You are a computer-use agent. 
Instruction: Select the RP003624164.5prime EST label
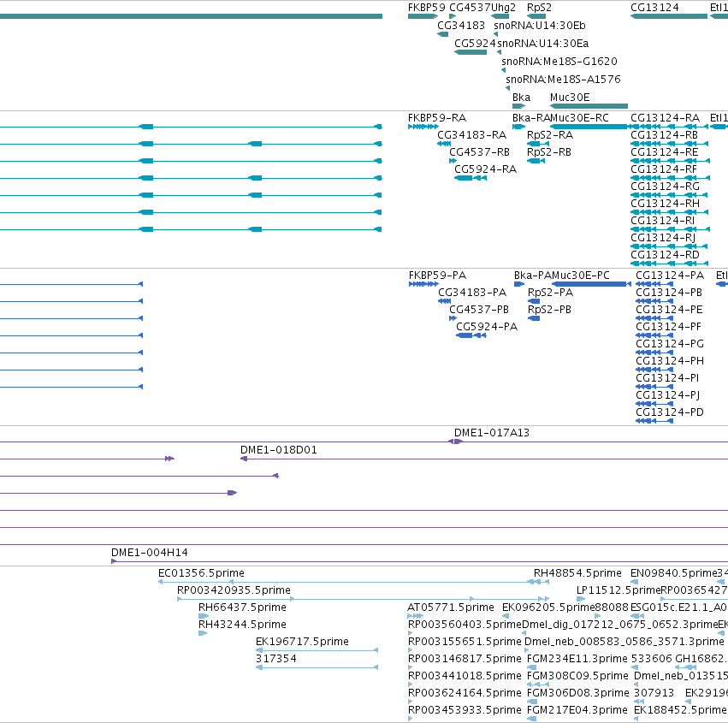click(x=465, y=693)
